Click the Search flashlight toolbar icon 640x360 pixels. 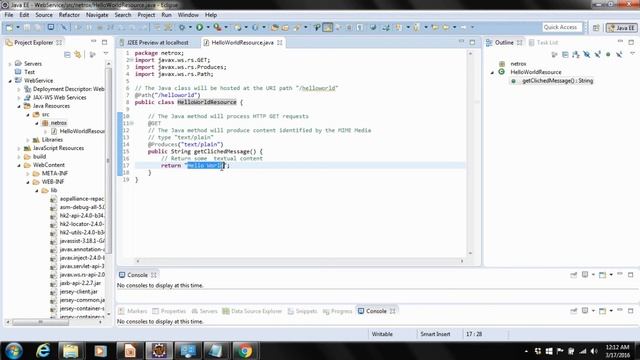(298, 27)
